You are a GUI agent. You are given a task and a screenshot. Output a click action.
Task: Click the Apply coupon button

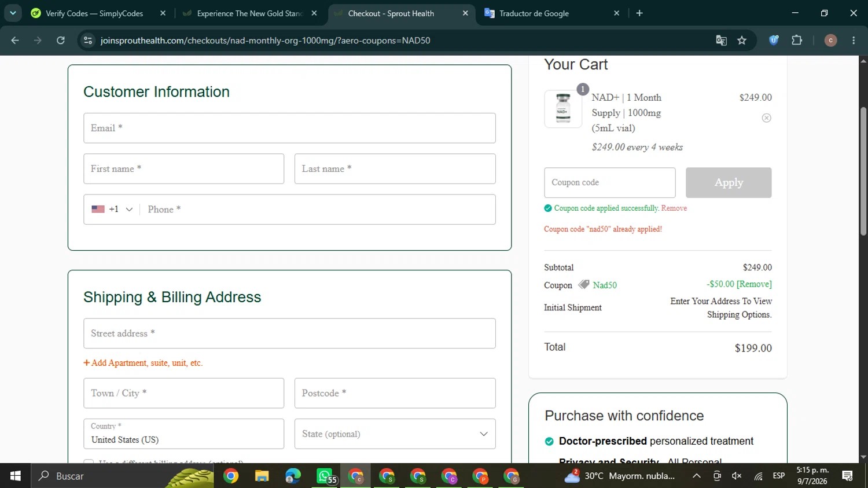(729, 183)
